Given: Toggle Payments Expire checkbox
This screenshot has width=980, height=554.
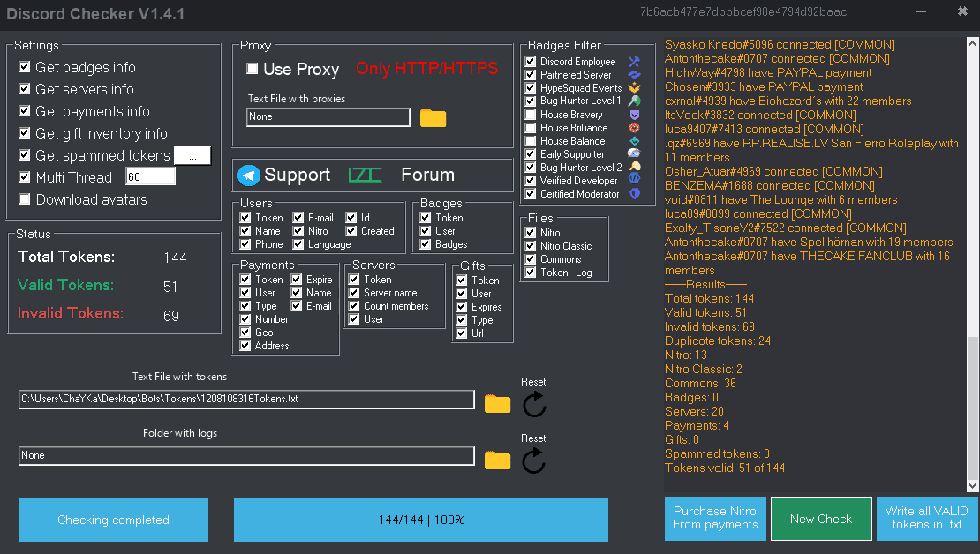Looking at the screenshot, I should coord(297,279).
